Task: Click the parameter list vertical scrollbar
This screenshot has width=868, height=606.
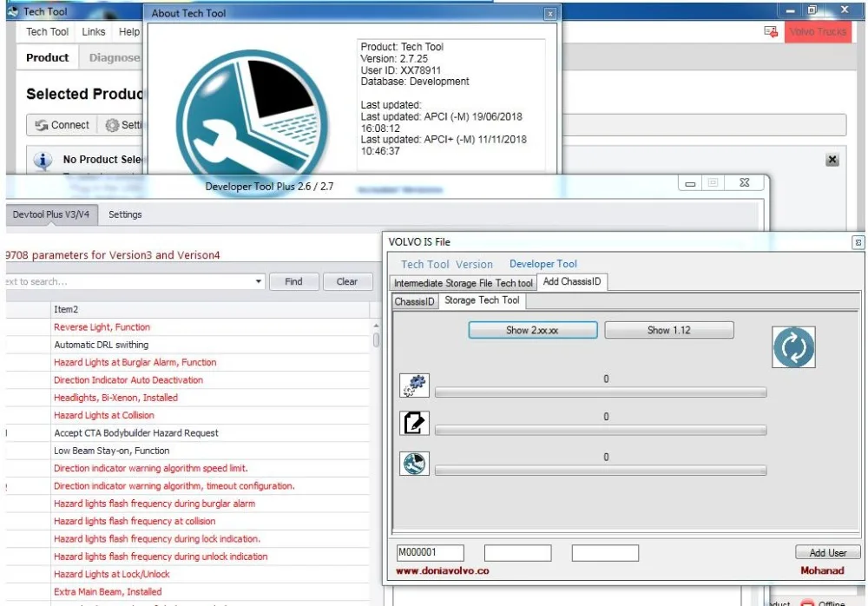Action: (x=376, y=339)
